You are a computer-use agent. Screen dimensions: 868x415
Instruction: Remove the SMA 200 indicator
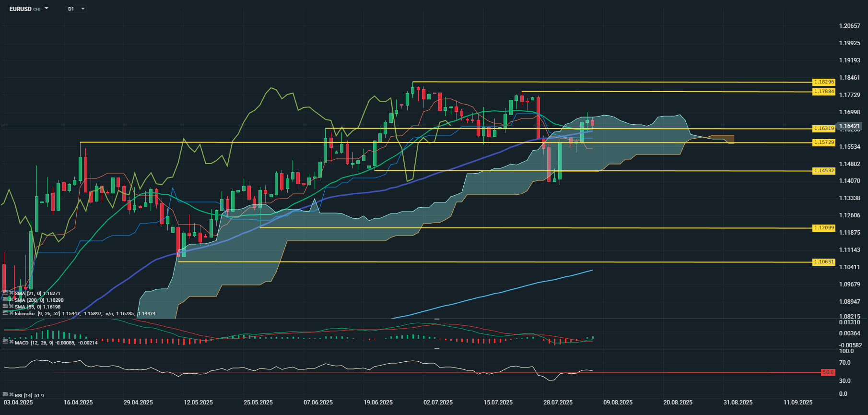coord(11,299)
